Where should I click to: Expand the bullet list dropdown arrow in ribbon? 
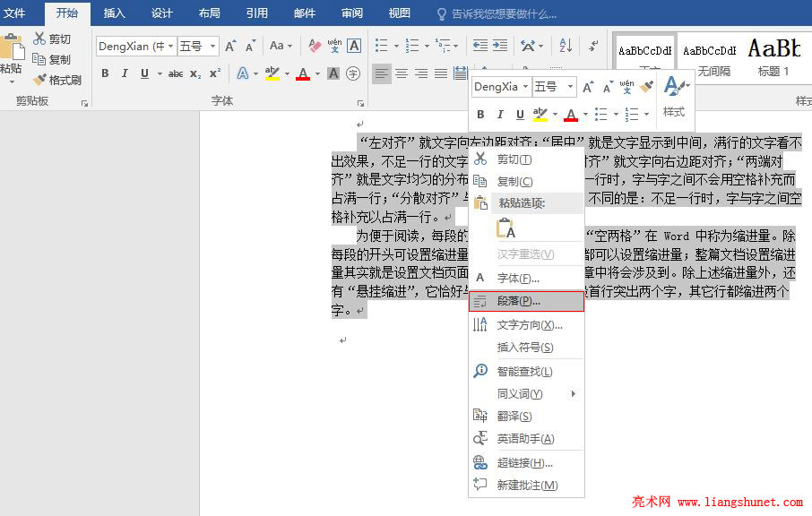coord(396,46)
